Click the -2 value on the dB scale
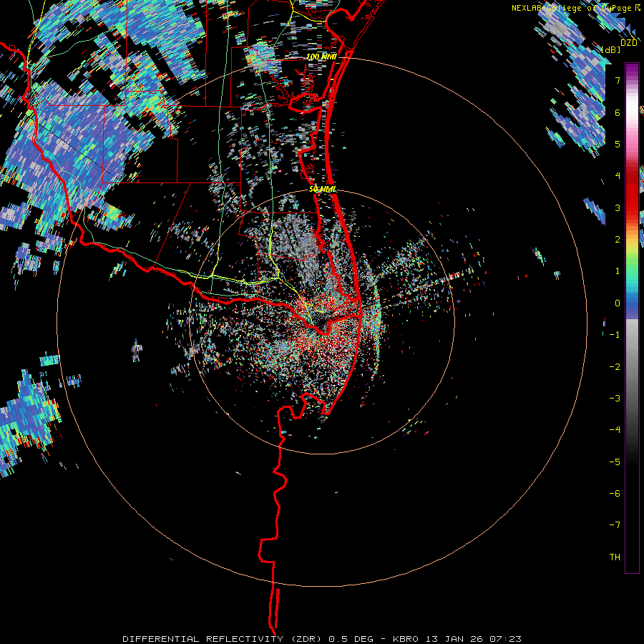Viewport: 644px width, 644px height. pyautogui.click(x=615, y=366)
